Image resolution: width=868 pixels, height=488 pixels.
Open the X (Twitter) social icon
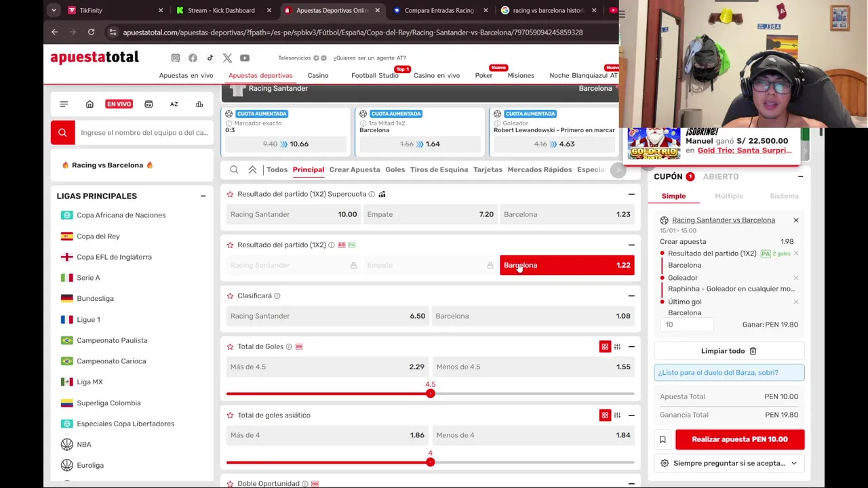pos(227,58)
